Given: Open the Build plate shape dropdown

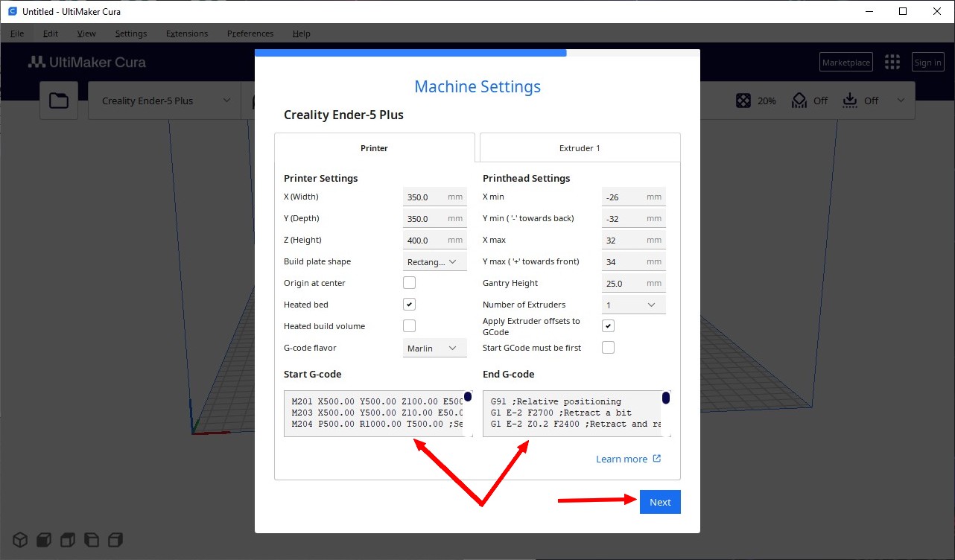Looking at the screenshot, I should pos(434,261).
